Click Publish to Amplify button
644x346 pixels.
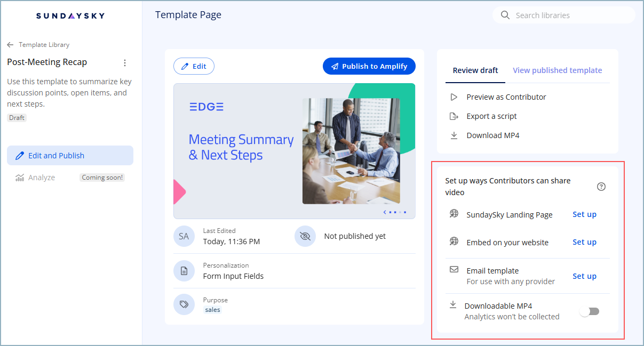[x=369, y=66]
